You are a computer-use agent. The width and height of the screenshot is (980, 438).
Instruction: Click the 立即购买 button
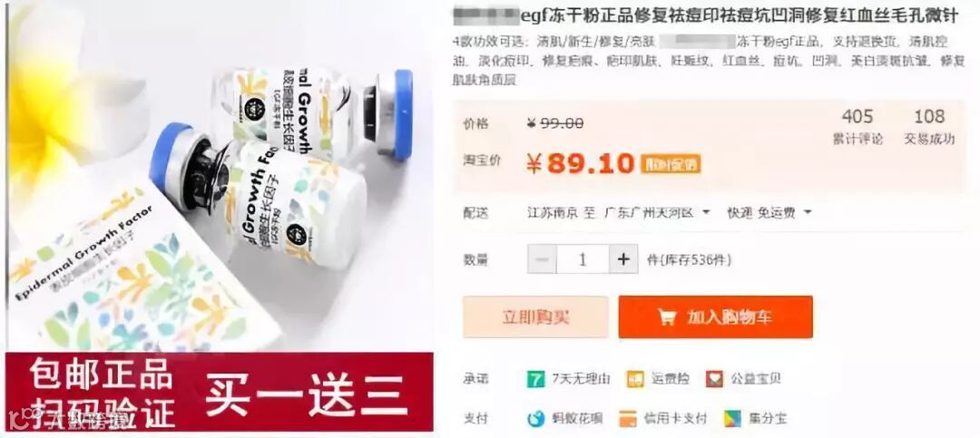click(535, 317)
